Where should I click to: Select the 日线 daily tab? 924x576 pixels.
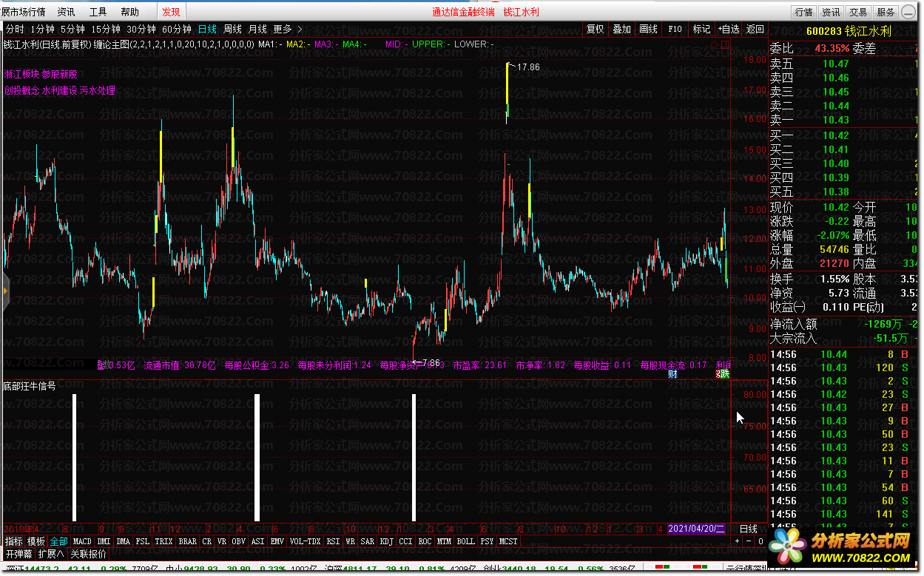[207, 29]
